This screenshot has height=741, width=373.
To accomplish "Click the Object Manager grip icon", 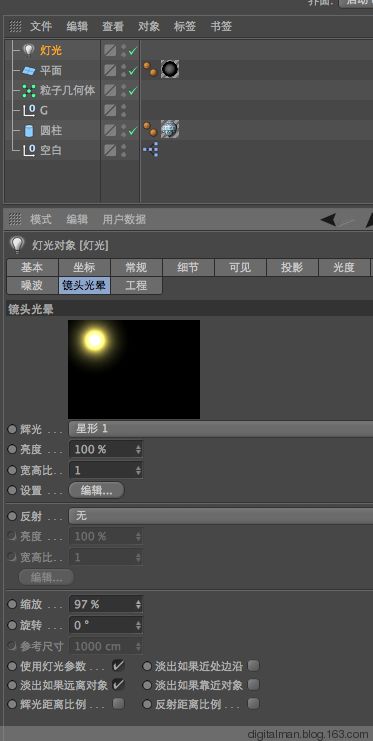I will (16, 26).
